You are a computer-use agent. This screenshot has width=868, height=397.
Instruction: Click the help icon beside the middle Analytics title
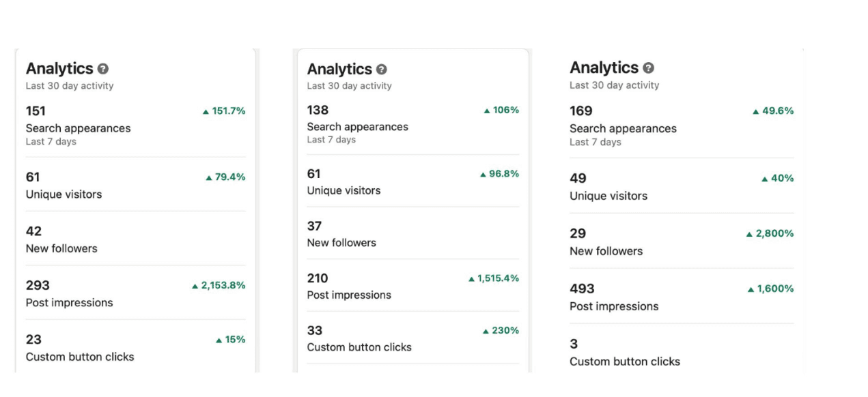coord(382,70)
